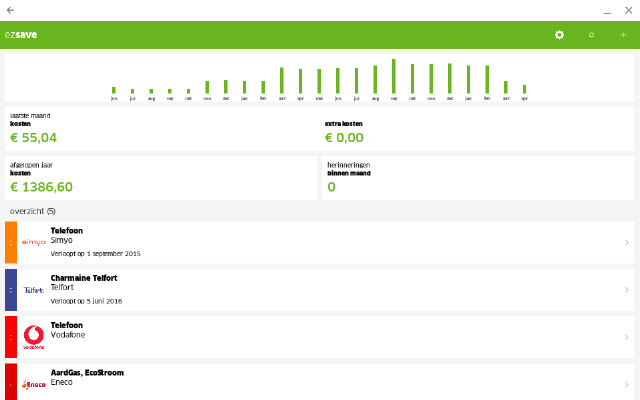The image size is (640, 400).
Task: Open the Charmaine Telfort contract entry
Action: pos(84,278)
